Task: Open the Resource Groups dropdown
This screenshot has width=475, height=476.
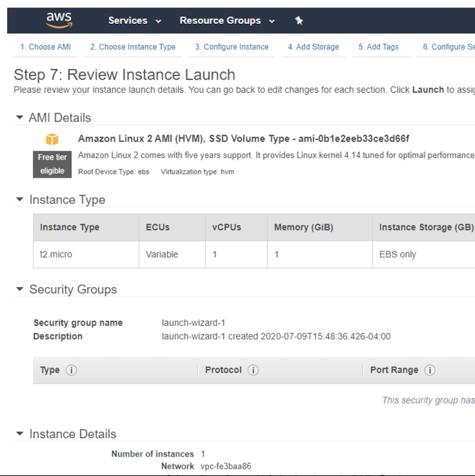Action: point(227,20)
